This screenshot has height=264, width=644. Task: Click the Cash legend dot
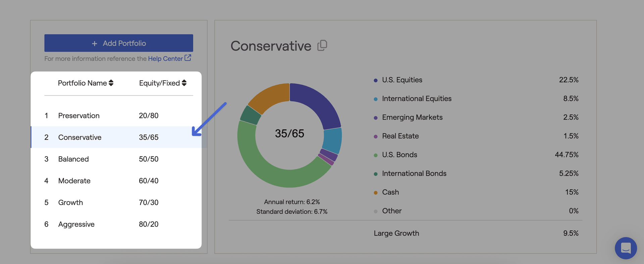tap(376, 193)
